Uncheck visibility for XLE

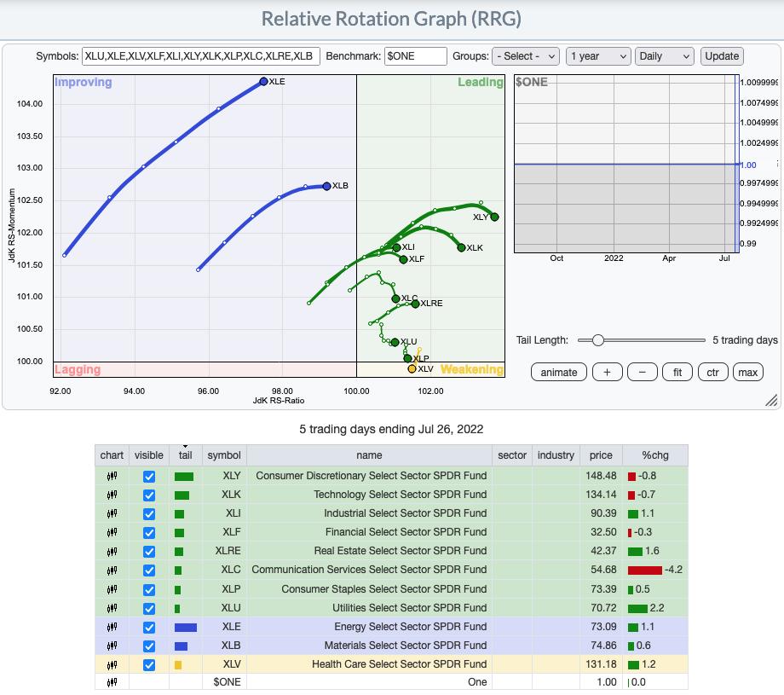[x=149, y=628]
